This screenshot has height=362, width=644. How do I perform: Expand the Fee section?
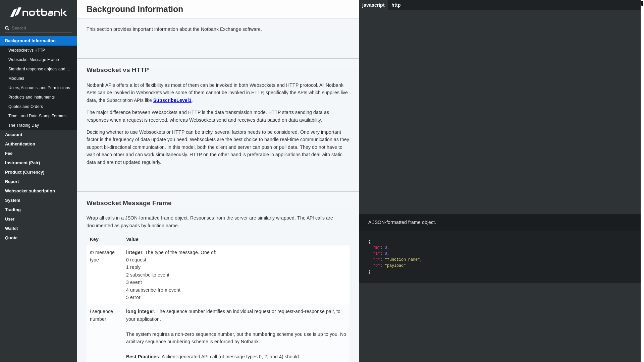[39, 154]
